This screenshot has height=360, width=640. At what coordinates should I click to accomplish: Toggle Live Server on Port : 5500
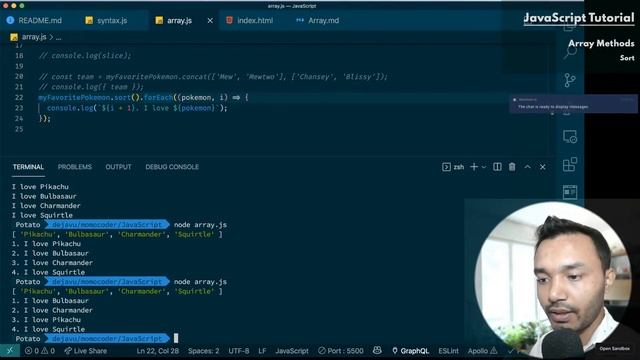340,351
